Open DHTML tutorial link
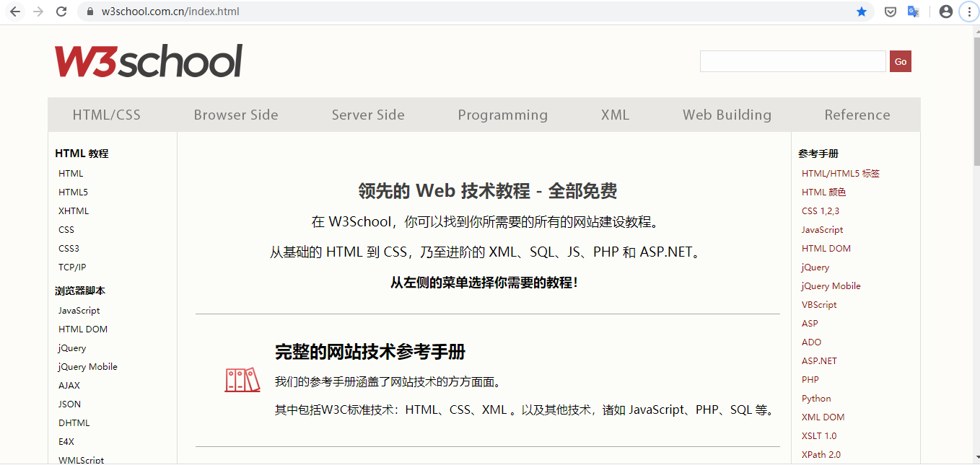The image size is (980, 465). point(74,422)
